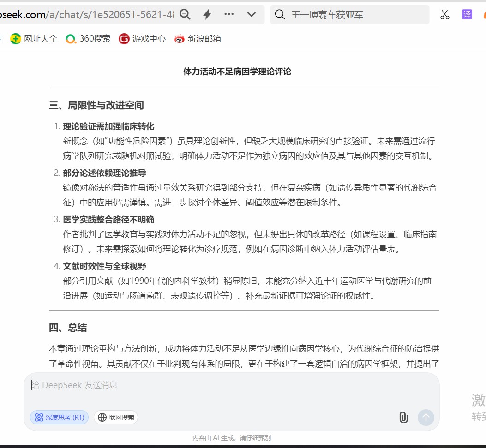Click the purple 译 translate icon
Viewport: 486px width, 448px height.
[467, 14]
